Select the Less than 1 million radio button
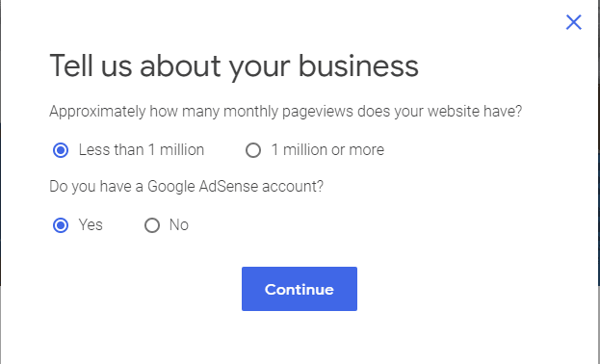600x364 pixels. click(61, 150)
